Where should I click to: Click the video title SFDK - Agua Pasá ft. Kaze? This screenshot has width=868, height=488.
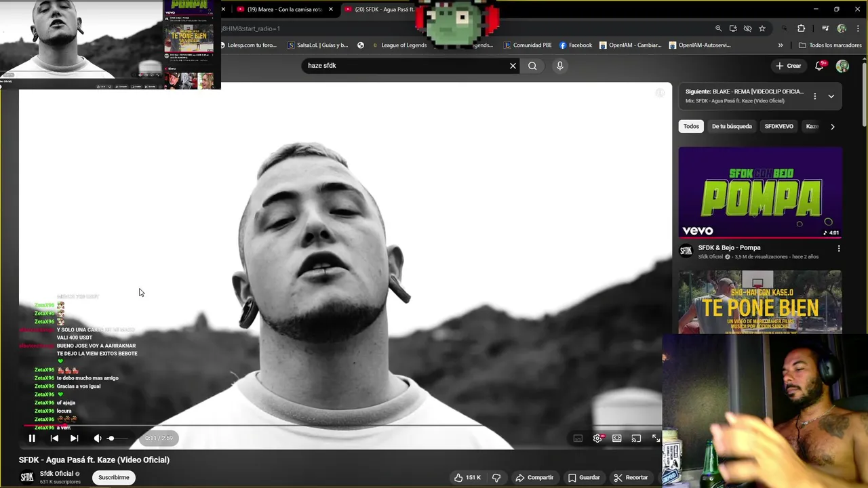pos(94,460)
